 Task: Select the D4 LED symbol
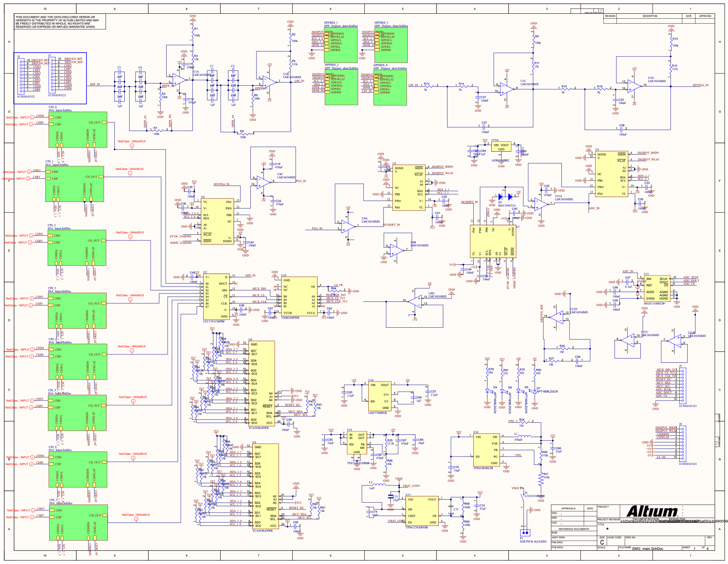coord(487,391)
